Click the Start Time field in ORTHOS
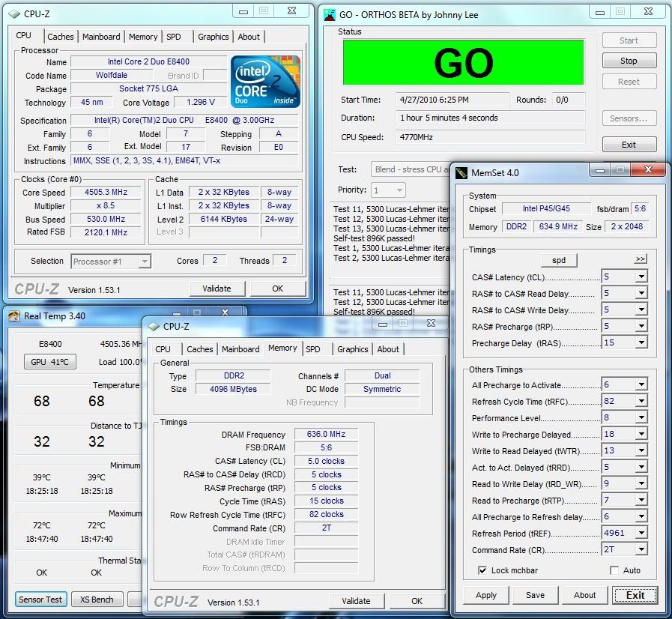Image resolution: width=672 pixels, height=619 pixels. coord(452,100)
